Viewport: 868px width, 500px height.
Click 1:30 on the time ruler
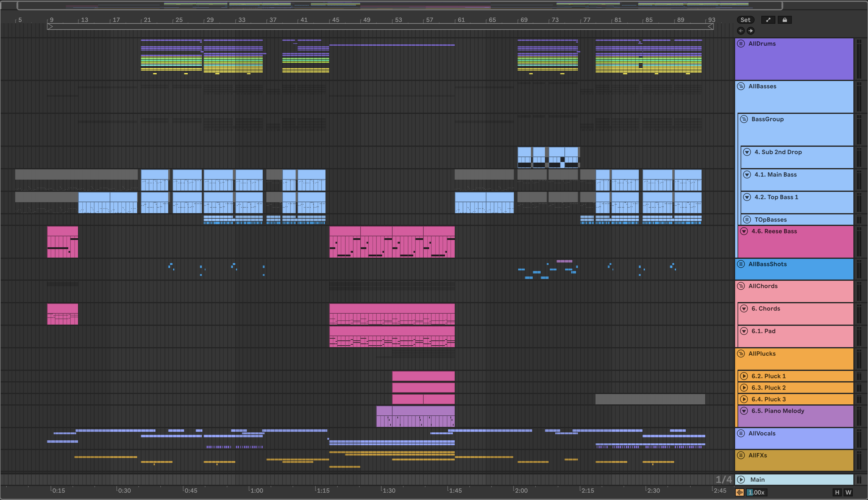pos(389,490)
